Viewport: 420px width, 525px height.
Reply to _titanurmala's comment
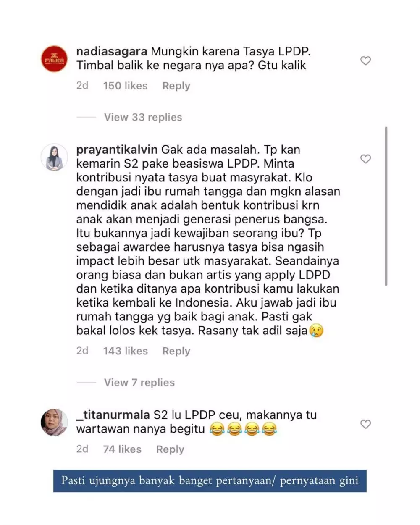coord(170,449)
